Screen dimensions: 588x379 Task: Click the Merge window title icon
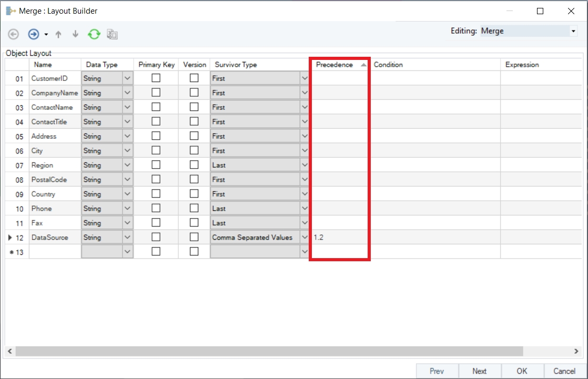pos(11,11)
